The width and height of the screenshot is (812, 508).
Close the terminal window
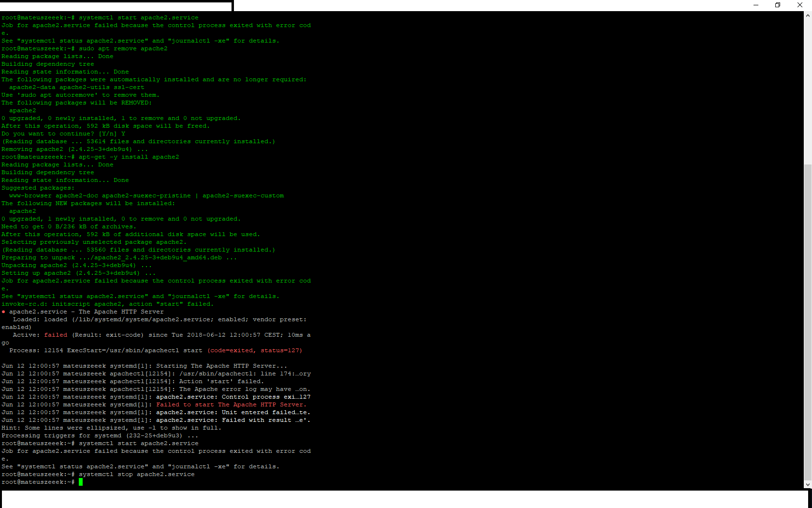pos(799,5)
